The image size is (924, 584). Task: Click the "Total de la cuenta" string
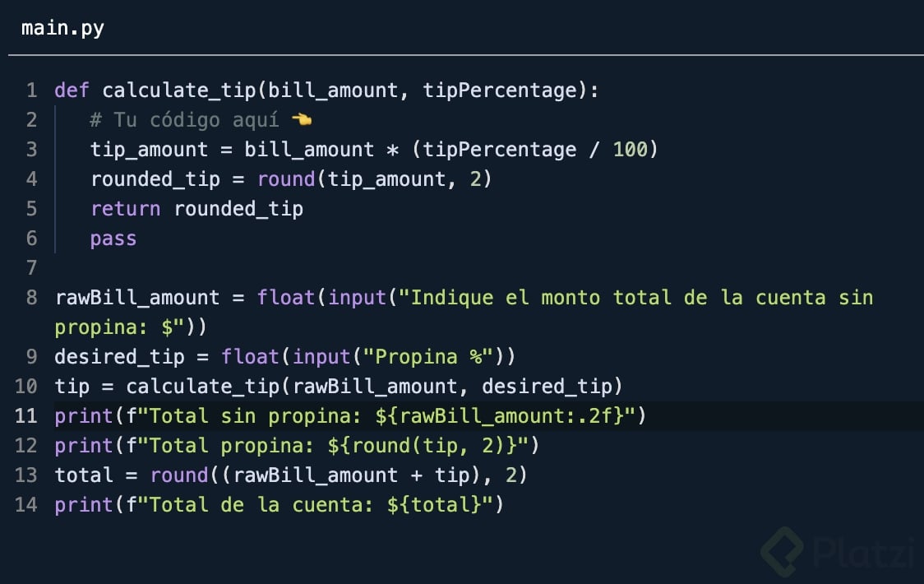click(261, 505)
